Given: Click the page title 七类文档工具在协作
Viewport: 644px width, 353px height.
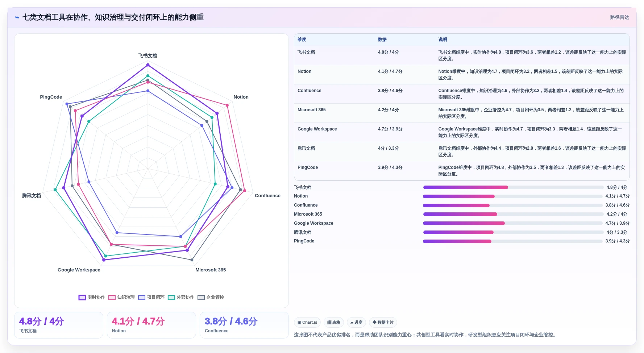Looking at the screenshot, I should pyautogui.click(x=113, y=17).
